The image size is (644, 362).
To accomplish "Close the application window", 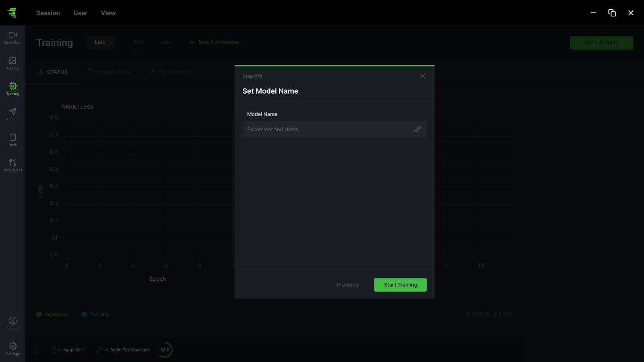I will point(631,13).
